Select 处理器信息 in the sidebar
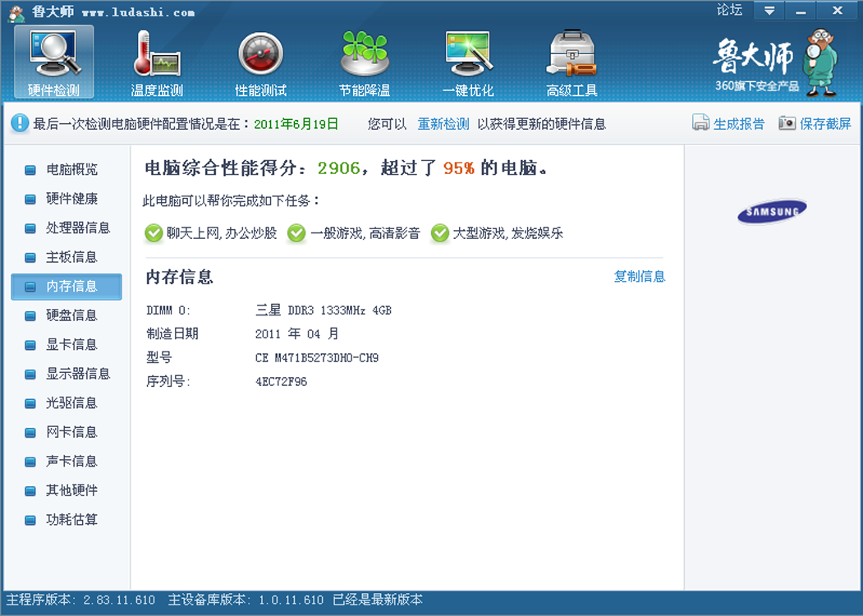The width and height of the screenshot is (863, 616). pyautogui.click(x=67, y=228)
